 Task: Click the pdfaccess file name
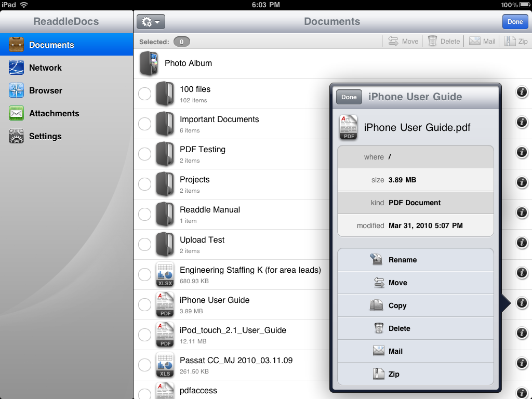click(x=198, y=391)
